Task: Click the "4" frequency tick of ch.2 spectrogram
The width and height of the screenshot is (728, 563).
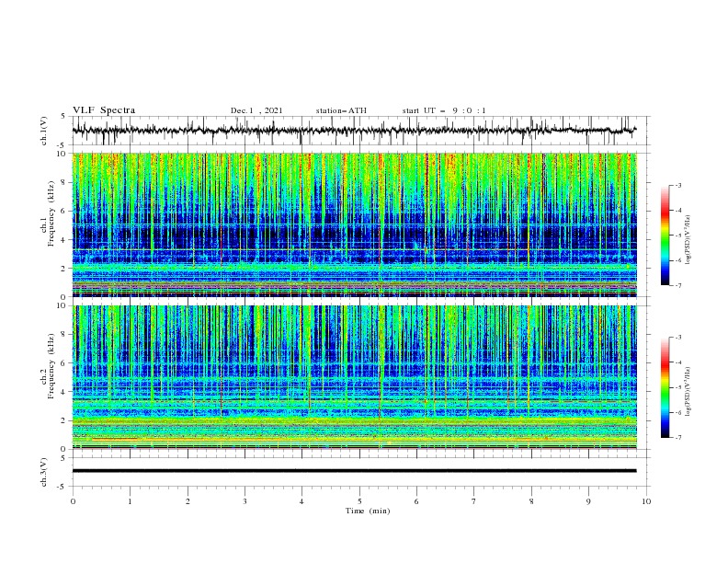Action: (64, 392)
